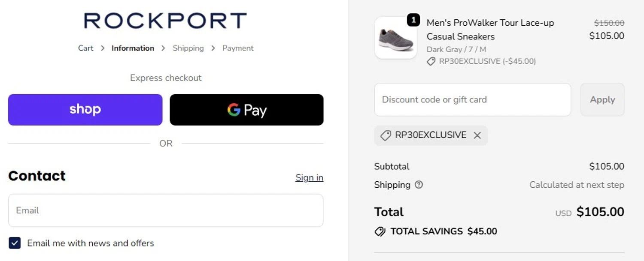Screen dimensions: 644x261
Task: Select the Shipping breadcrumb step
Action: point(188,48)
